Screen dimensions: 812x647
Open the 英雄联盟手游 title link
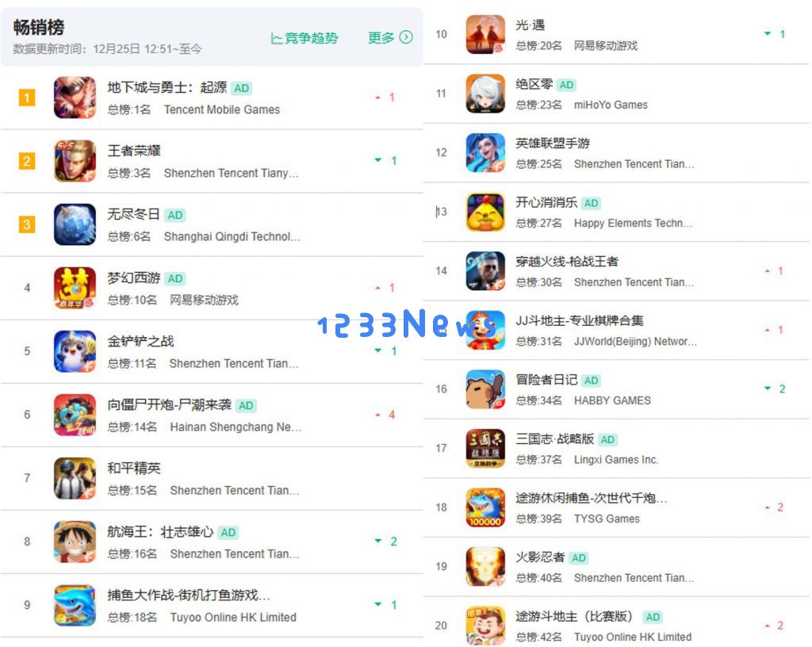pyautogui.click(x=553, y=144)
